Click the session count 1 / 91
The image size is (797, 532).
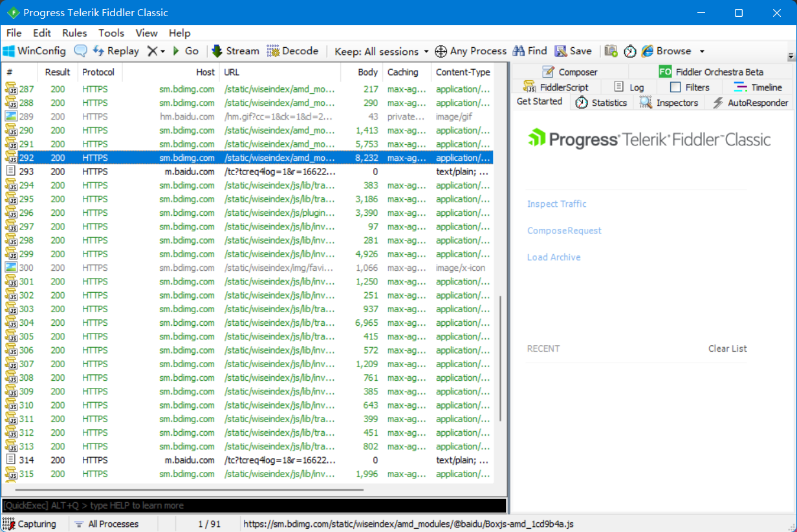tap(209, 524)
